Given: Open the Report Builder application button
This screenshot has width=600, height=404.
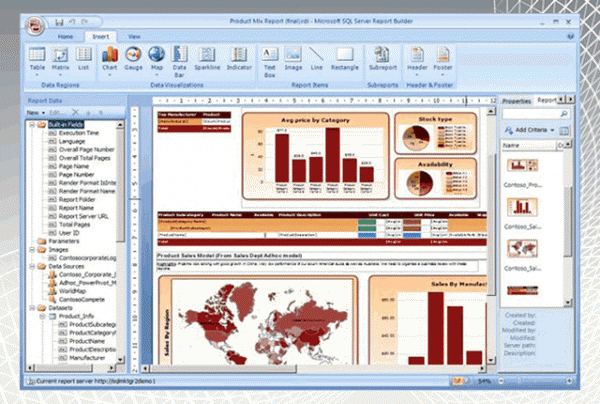Looking at the screenshot, I should 35,26.
